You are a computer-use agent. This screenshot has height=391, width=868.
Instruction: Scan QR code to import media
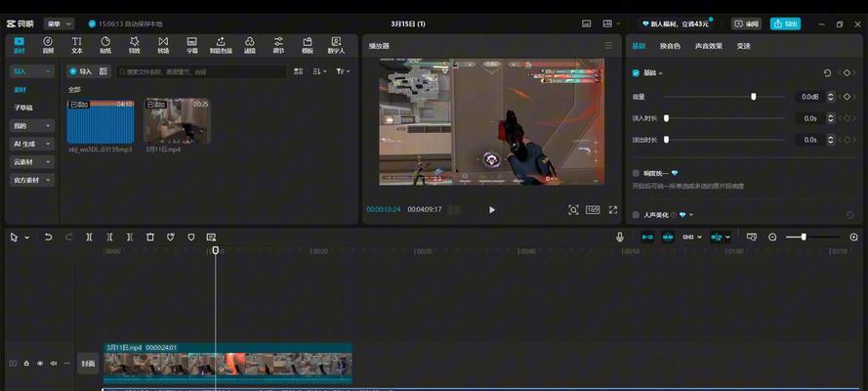pos(103,71)
